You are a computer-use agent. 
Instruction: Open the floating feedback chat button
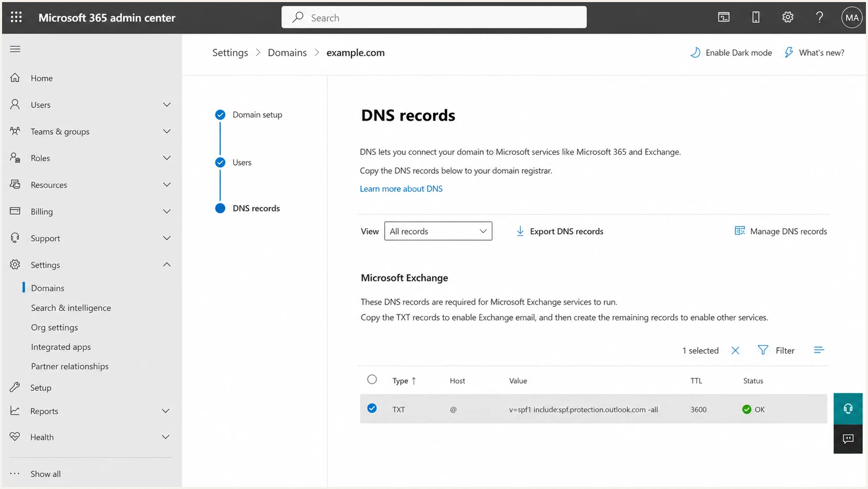point(848,439)
